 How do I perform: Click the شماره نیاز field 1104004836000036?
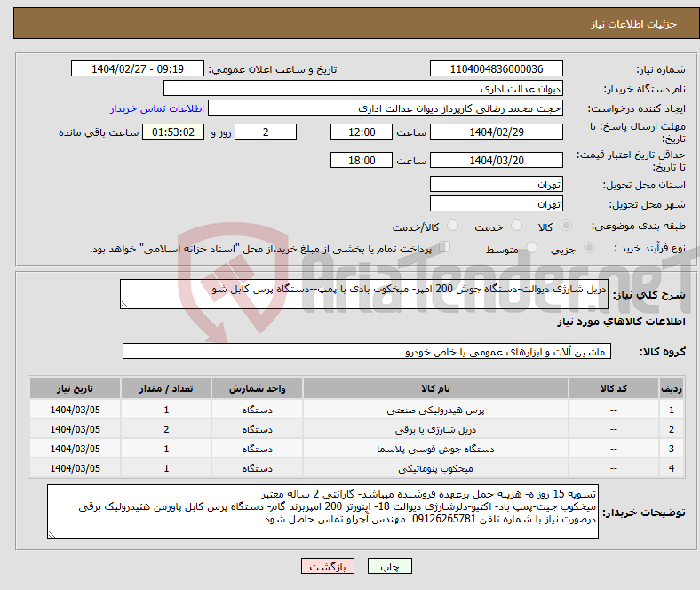(x=497, y=68)
